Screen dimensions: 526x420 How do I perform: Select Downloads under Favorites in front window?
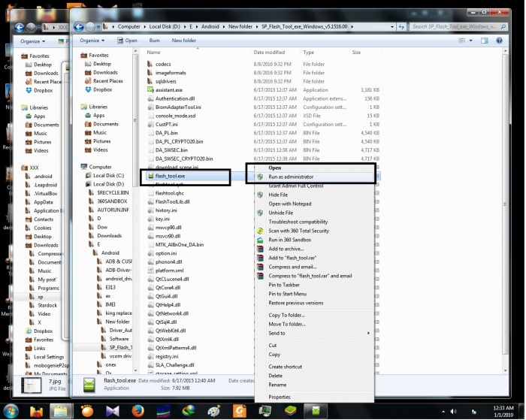coord(105,72)
